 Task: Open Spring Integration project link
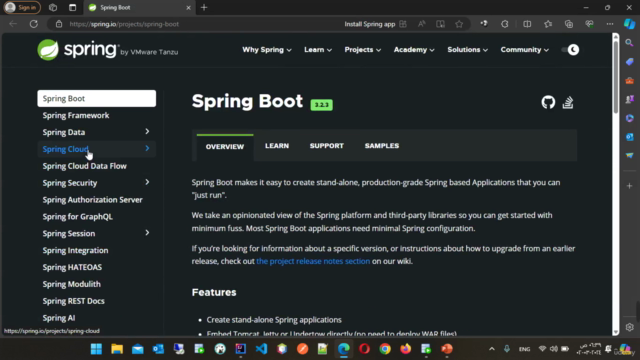(76, 250)
